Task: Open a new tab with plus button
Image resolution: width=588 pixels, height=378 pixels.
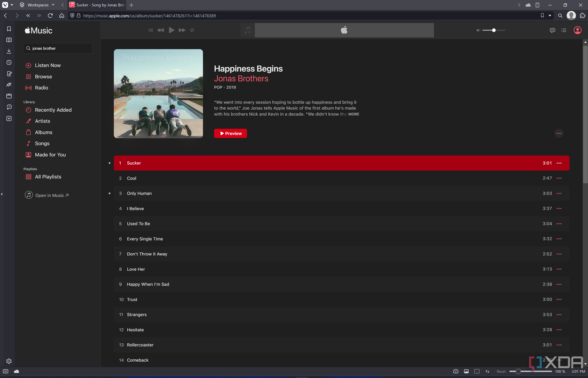Action: pyautogui.click(x=132, y=5)
